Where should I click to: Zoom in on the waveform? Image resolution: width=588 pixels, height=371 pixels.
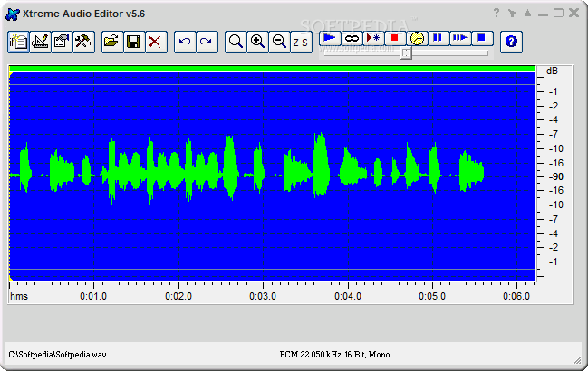pyautogui.click(x=257, y=42)
